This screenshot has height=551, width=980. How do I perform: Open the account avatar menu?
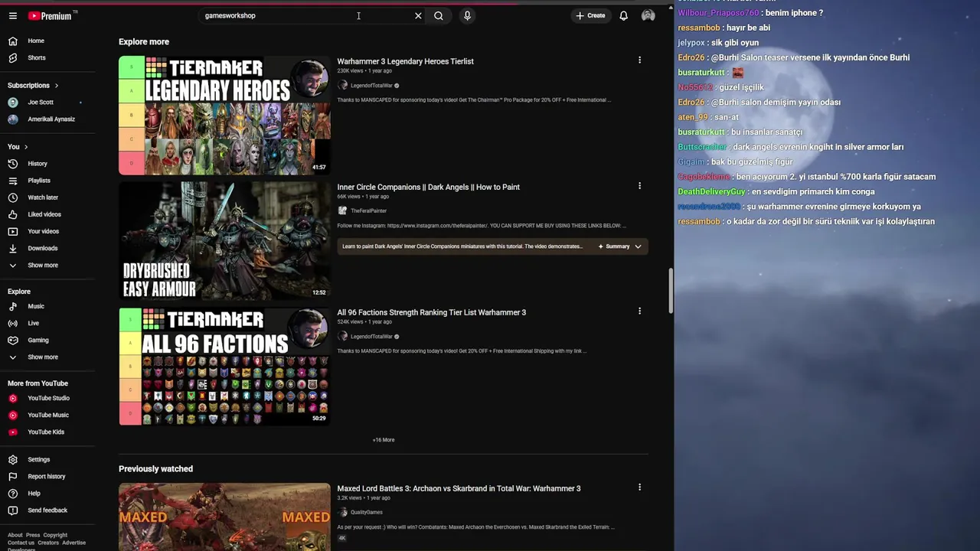(648, 15)
